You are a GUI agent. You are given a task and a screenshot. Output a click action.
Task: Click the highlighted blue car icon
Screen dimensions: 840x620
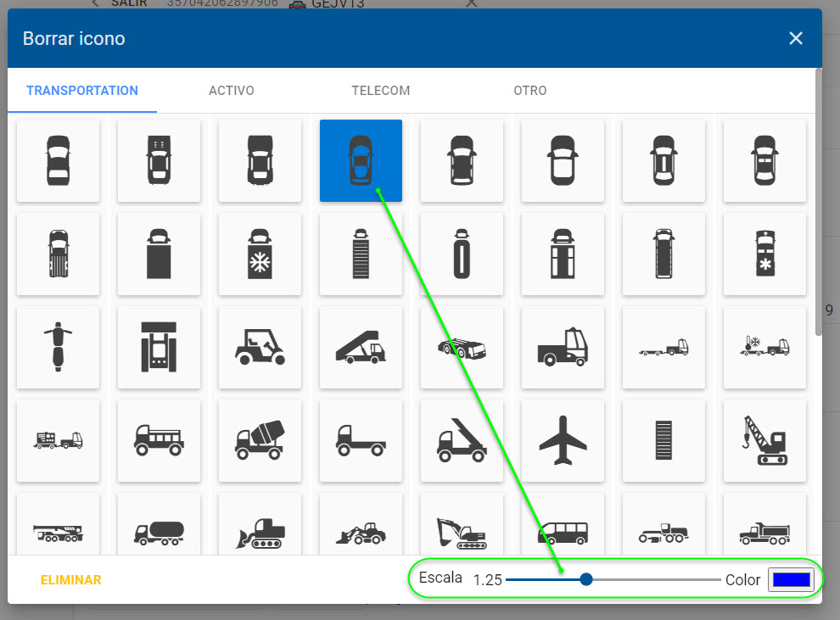[x=361, y=160]
